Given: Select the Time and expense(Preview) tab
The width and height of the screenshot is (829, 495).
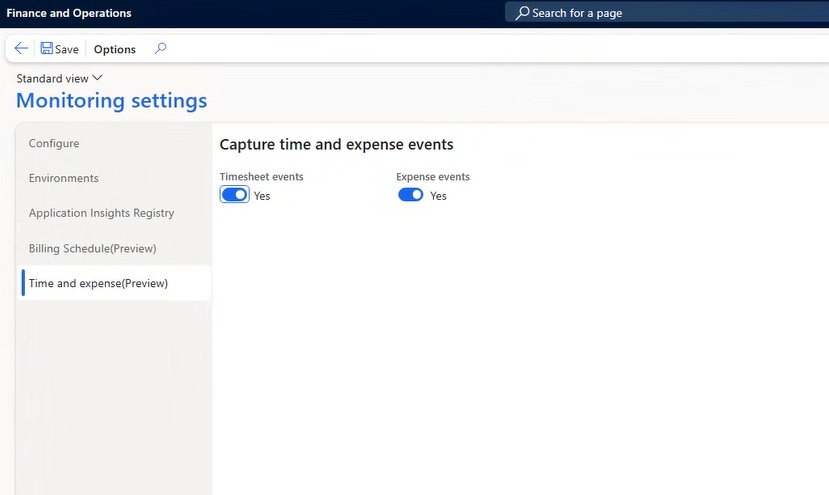Looking at the screenshot, I should 98,283.
